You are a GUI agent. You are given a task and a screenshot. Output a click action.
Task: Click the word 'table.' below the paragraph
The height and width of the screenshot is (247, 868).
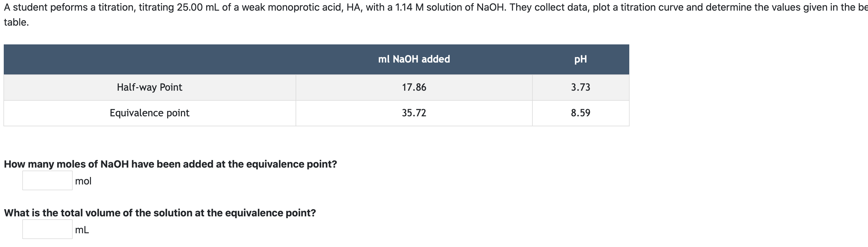(x=14, y=23)
